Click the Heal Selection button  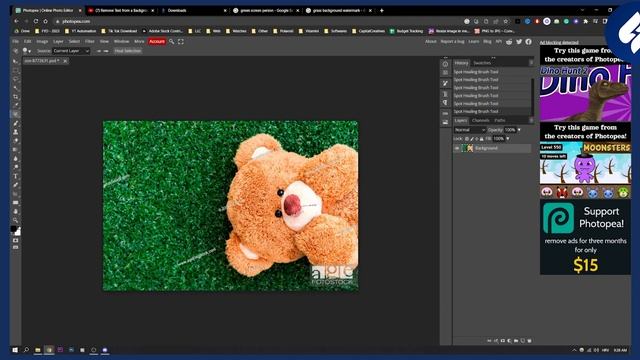128,51
